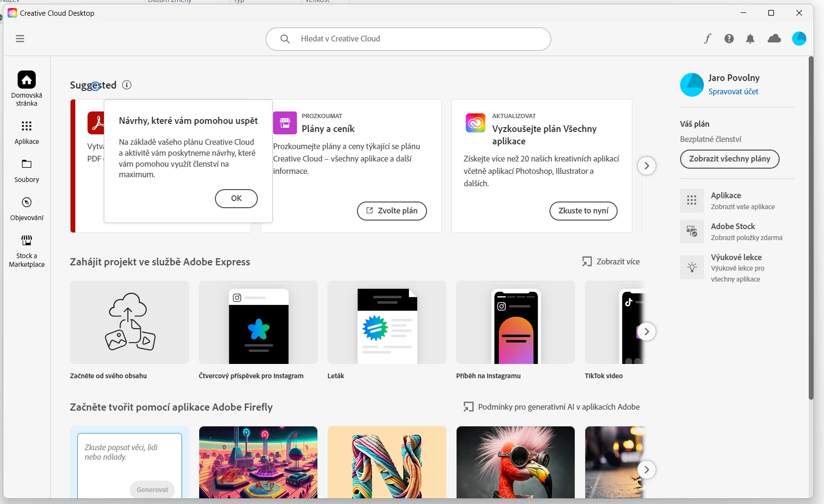This screenshot has width=824, height=504.
Task: Click the Výukové lekce lightbulb icon
Action: pyautogui.click(x=692, y=267)
